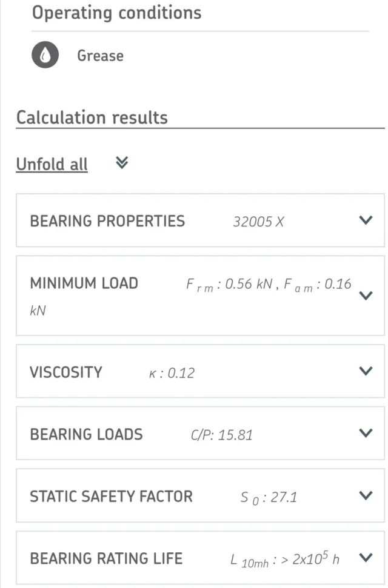The width and height of the screenshot is (388, 588).
Task: Click the BEARING LOADS title text
Action: [x=86, y=434]
